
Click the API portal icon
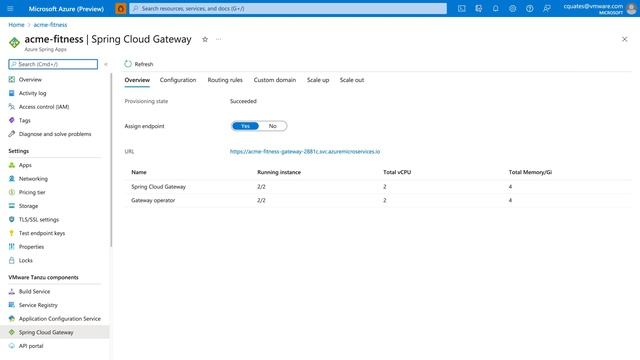pyautogui.click(x=11, y=346)
